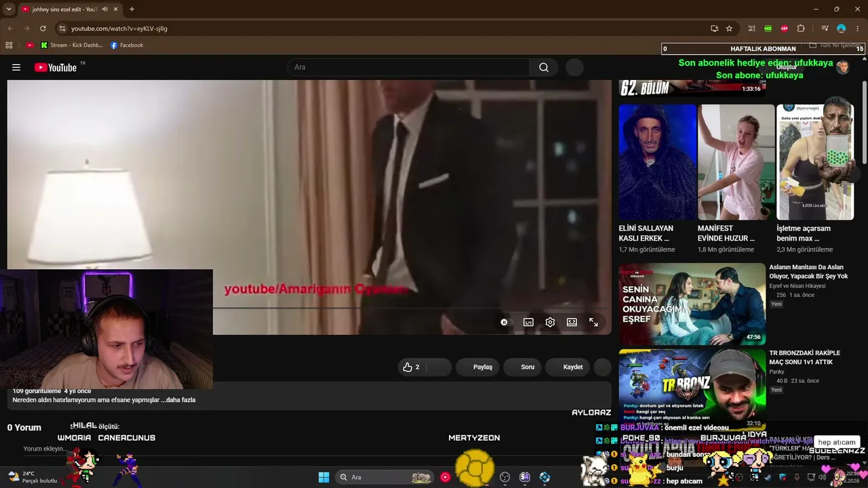Screen dimensions: 868x488
Task: Open the weather widget showing 24°C
Action: [x=33, y=477]
